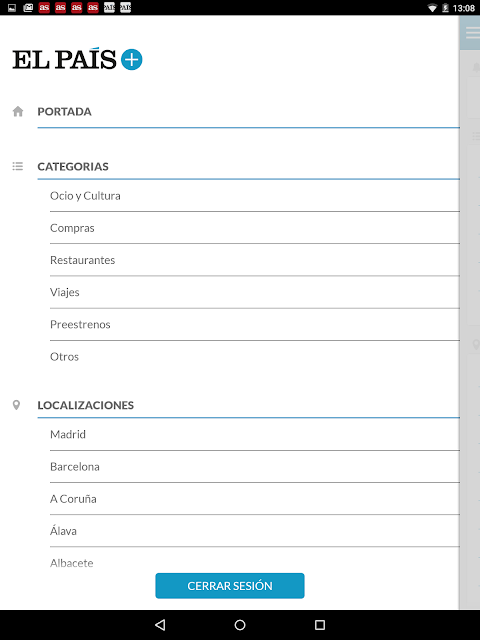Open the Restaurantes category
The image size is (480, 640).
[x=255, y=260]
